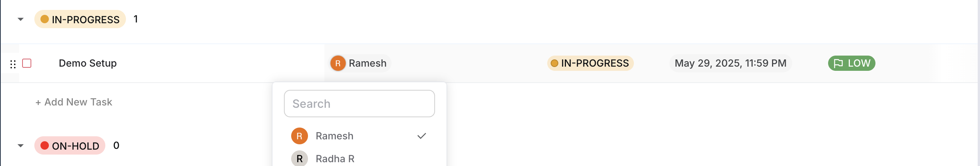Check the Demo Setup task checkbox
This screenshot has height=166, width=980.
click(x=27, y=63)
